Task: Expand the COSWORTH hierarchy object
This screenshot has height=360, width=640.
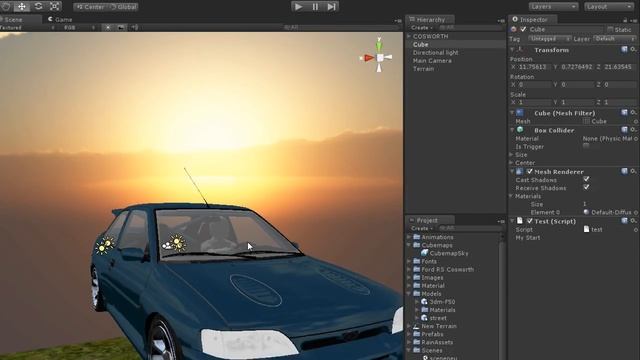Action: [x=409, y=36]
